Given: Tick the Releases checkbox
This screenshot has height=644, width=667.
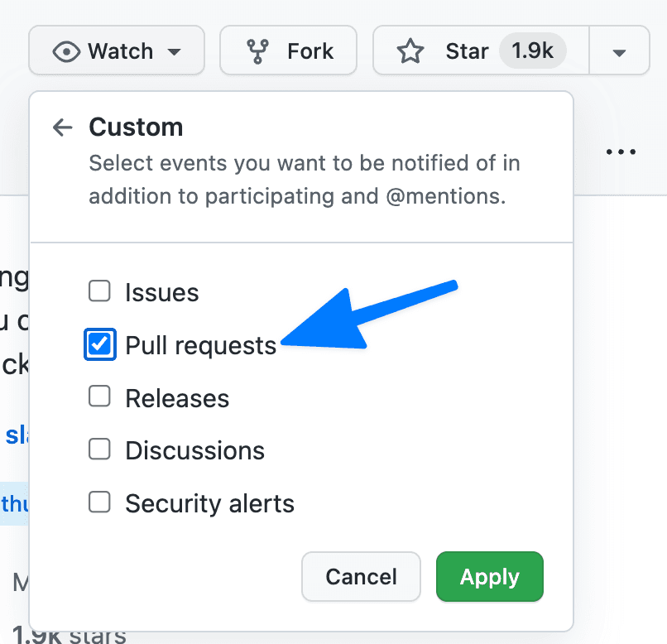Looking at the screenshot, I should tap(99, 397).
